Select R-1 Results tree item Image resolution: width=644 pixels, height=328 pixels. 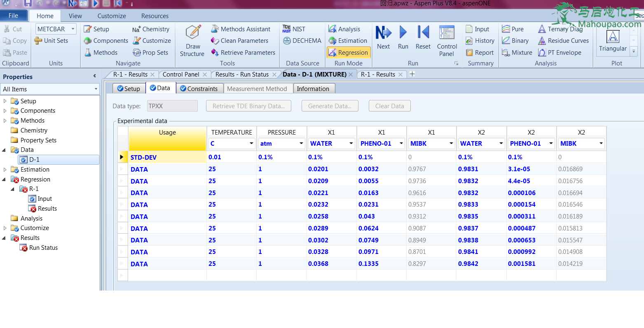[43, 209]
